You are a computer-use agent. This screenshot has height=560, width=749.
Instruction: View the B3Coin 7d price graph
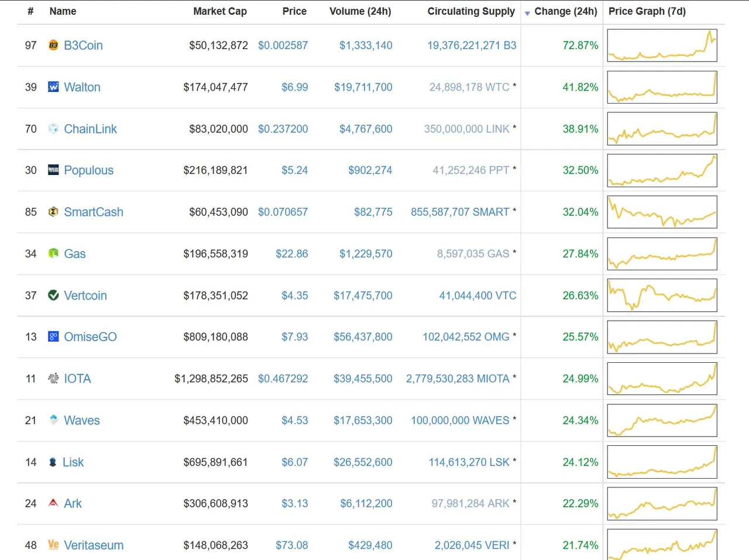[x=662, y=45]
